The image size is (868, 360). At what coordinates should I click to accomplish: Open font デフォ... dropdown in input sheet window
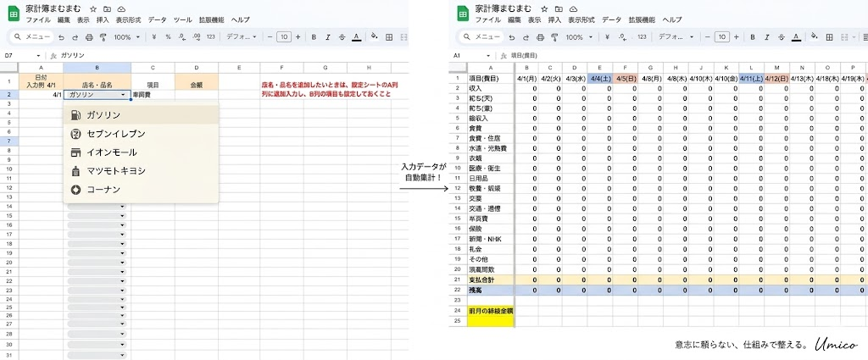242,37
